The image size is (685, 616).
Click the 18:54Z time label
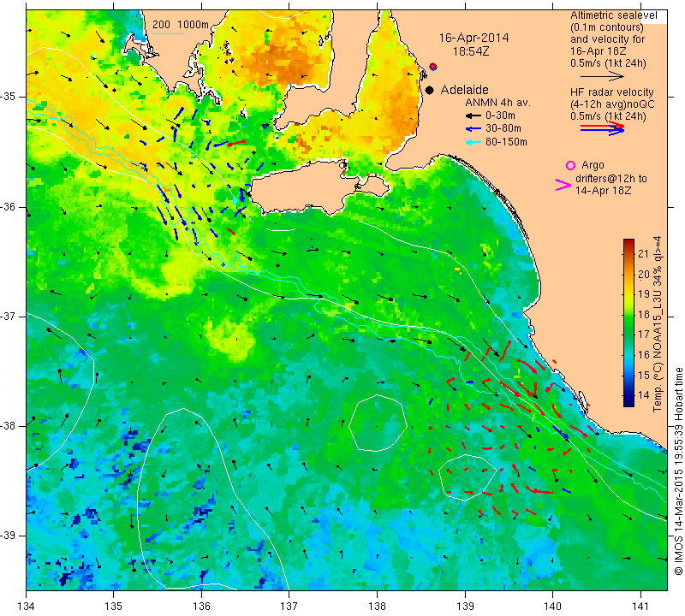tap(470, 51)
